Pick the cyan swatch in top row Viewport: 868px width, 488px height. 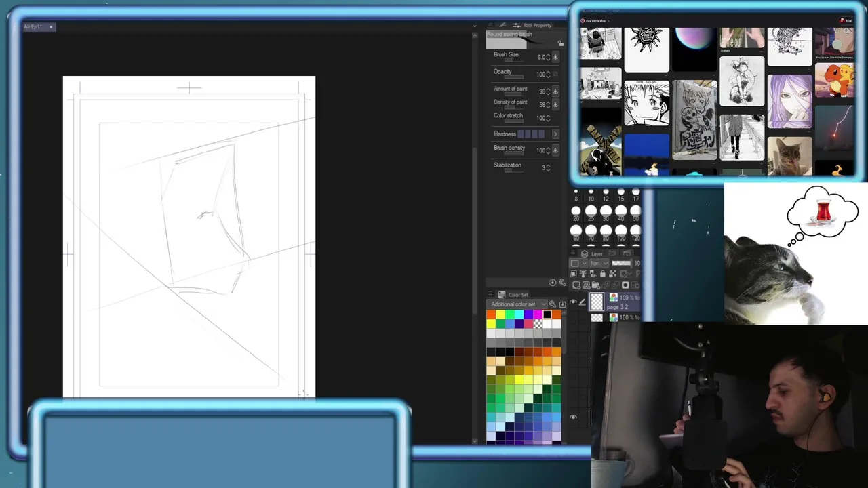pyautogui.click(x=519, y=314)
